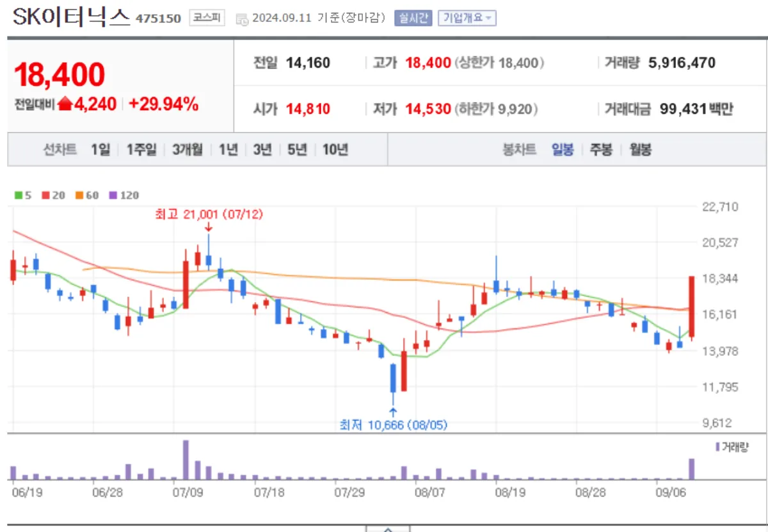Switch to 월봉 monthly candle chart
This screenshot has height=532, width=768.
pos(640,150)
